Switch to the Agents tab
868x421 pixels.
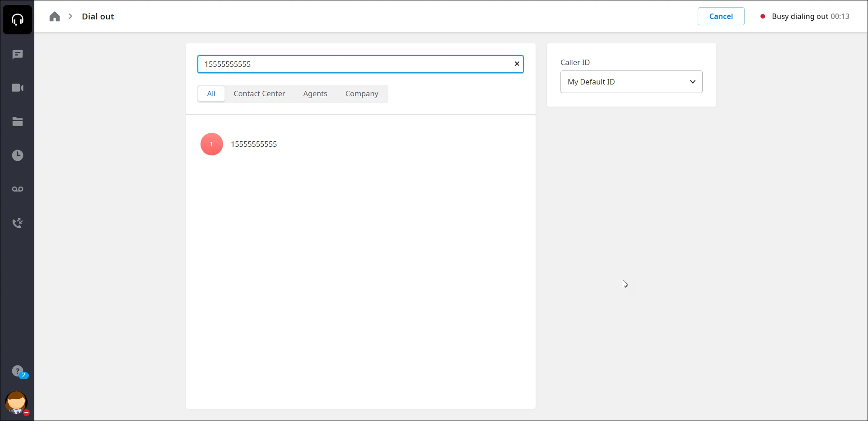coord(315,94)
